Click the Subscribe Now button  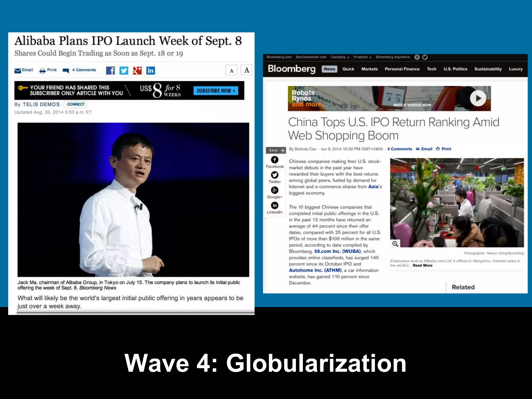216,91
